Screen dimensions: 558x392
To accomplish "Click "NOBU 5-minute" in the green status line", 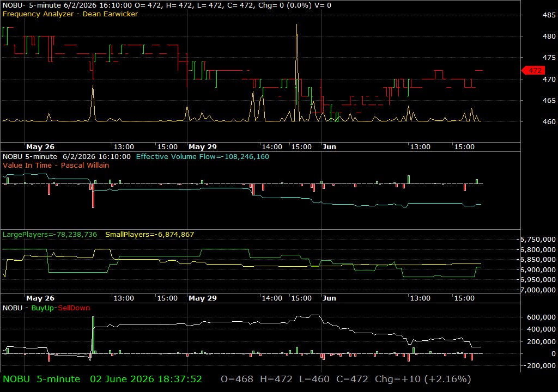I will tap(41, 379).
